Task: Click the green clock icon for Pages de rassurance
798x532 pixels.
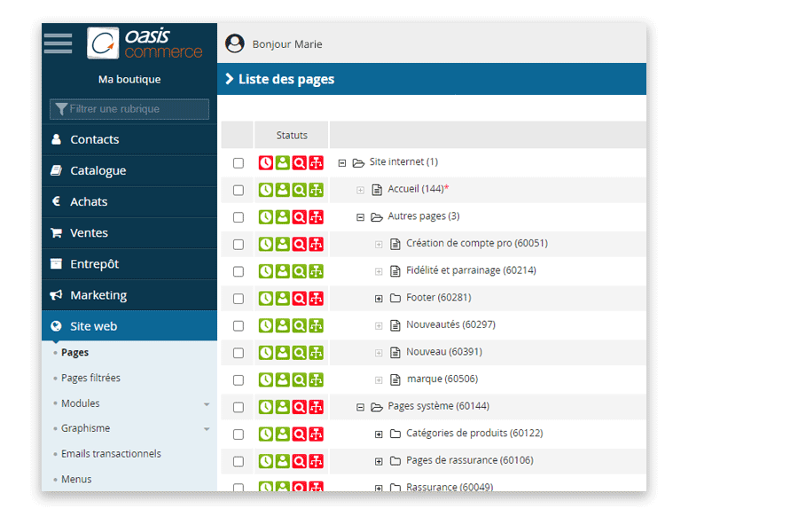Action: [x=266, y=461]
